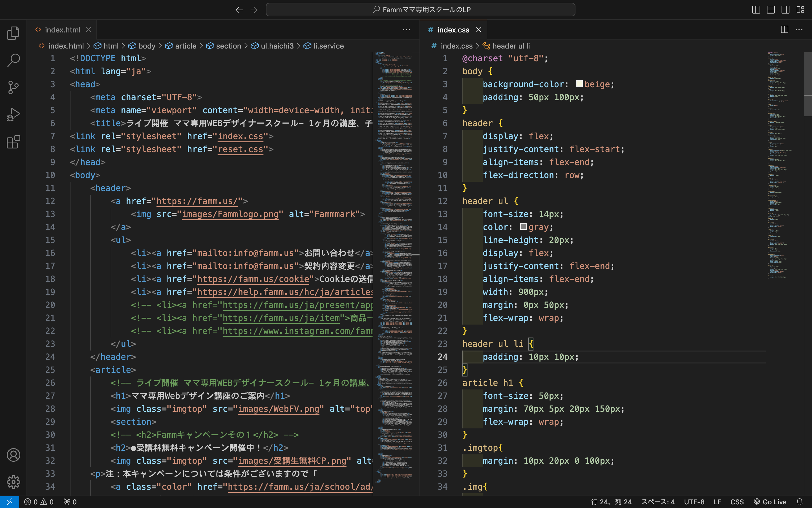Open more actions for the index.css group

click(799, 30)
